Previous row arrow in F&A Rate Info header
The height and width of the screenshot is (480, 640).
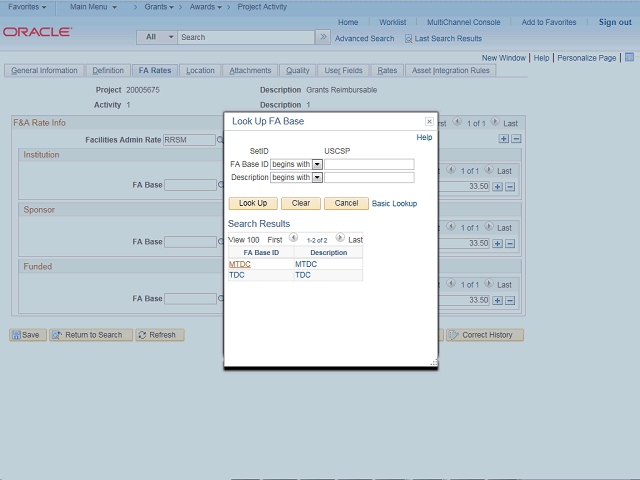coord(457,121)
